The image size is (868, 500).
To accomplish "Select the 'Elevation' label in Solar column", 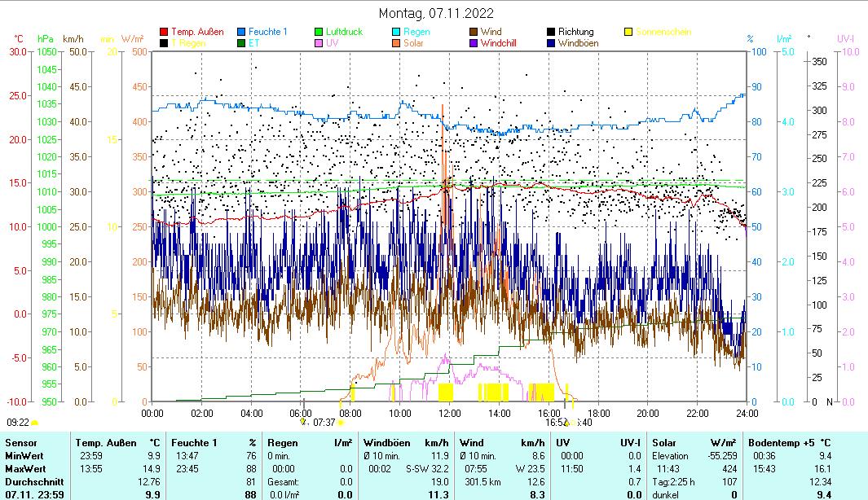I will 671,456.
